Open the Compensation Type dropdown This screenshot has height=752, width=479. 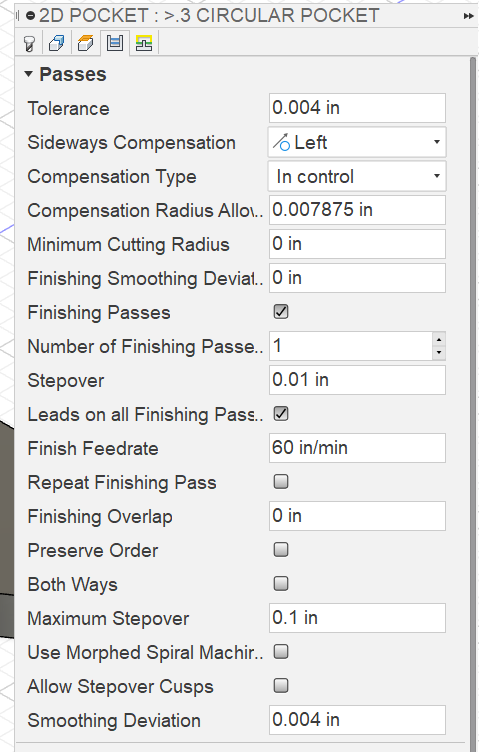(357, 176)
